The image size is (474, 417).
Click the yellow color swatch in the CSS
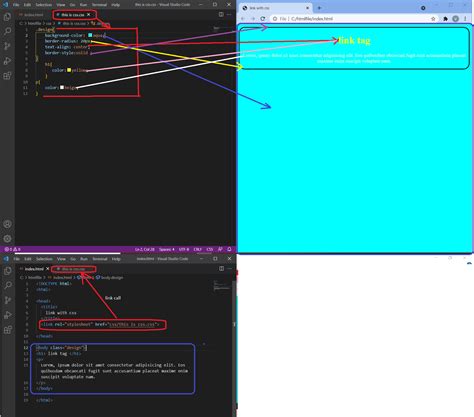(x=69, y=70)
